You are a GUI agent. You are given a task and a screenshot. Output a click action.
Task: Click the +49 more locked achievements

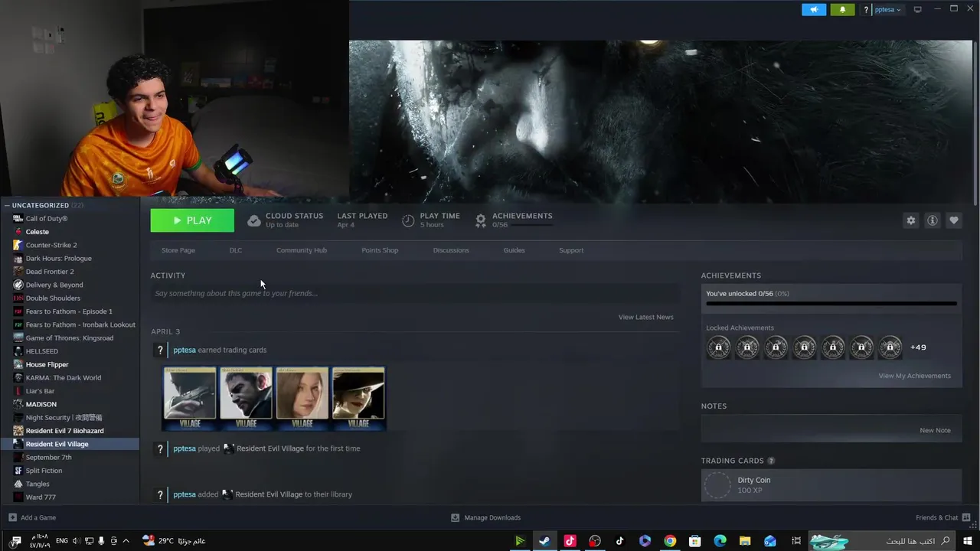[918, 347]
